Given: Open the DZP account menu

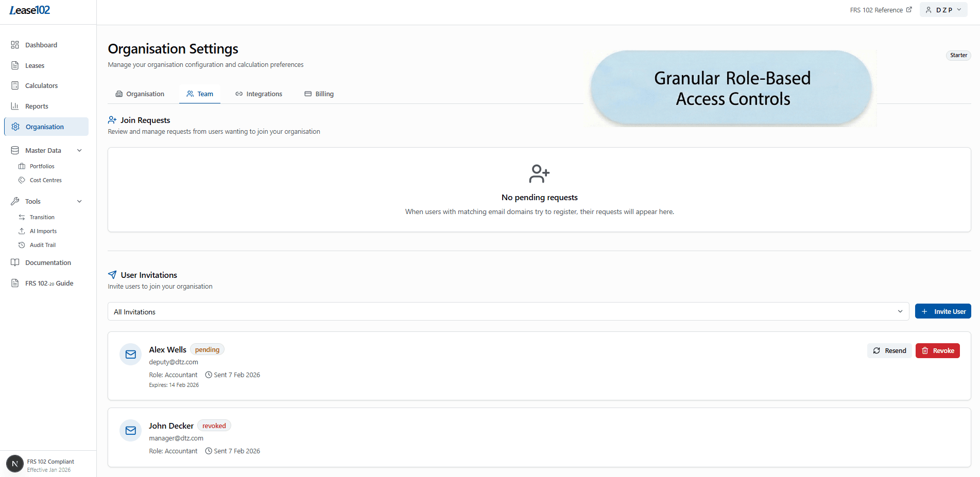Looking at the screenshot, I should 943,9.
